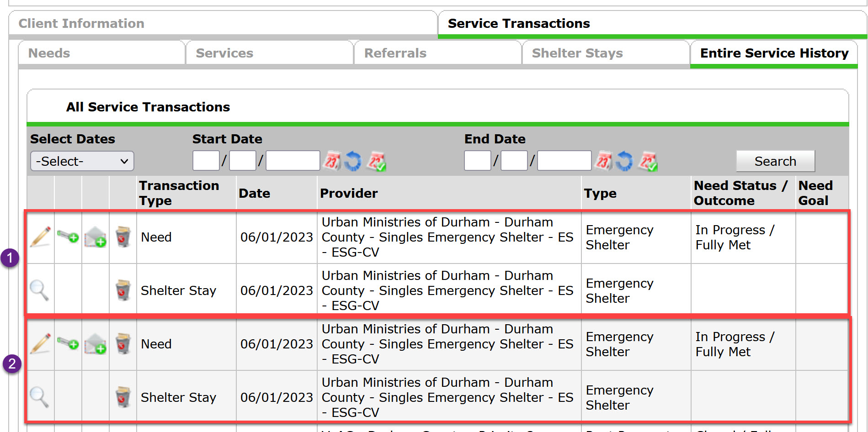Viewport: 868px width, 432px height.
Task: Set Start Date to today with checkmark calendar
Action: pos(377,161)
